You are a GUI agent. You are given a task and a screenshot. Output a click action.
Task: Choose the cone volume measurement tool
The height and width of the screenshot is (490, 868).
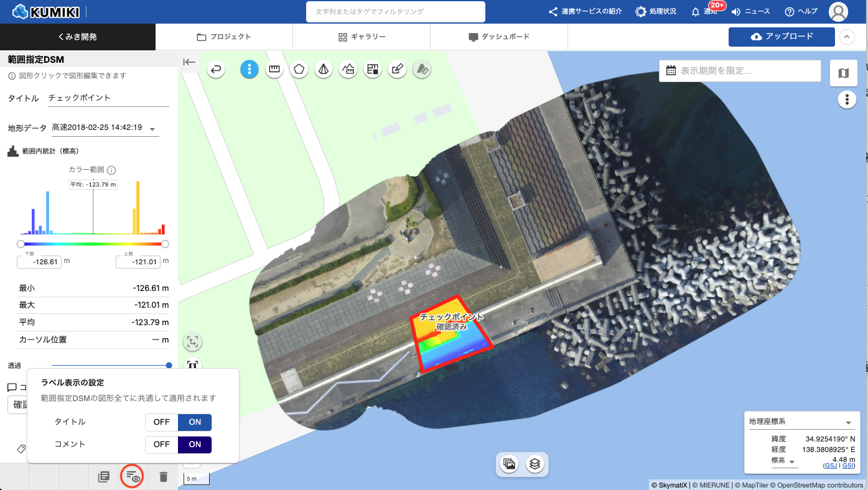tap(323, 69)
